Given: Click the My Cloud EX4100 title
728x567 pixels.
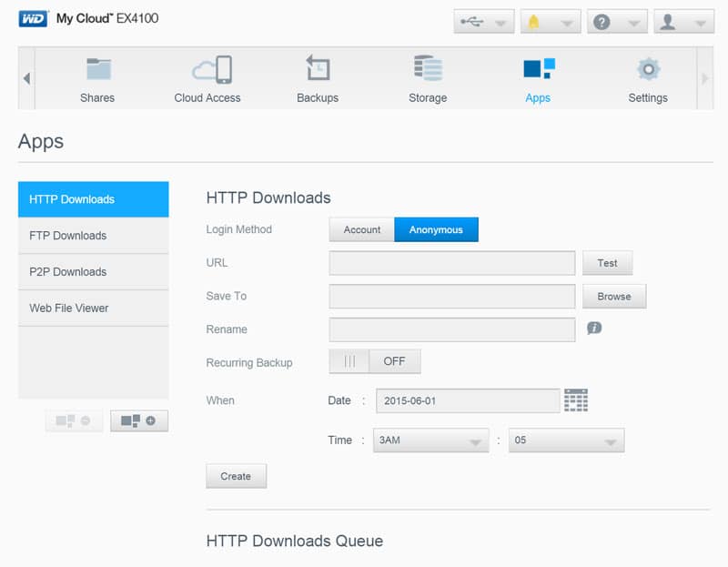Looking at the screenshot, I should point(107,18).
